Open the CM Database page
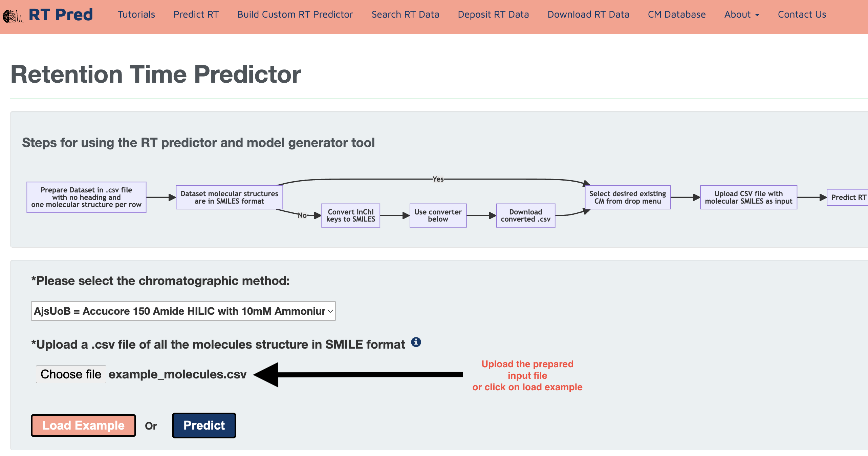 pos(677,15)
